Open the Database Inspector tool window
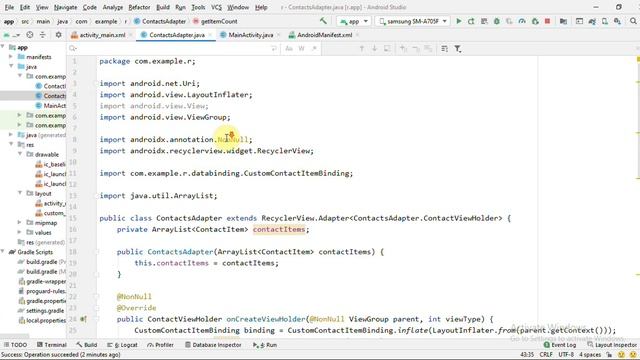The height and width of the screenshot is (360, 640). (x=213, y=345)
